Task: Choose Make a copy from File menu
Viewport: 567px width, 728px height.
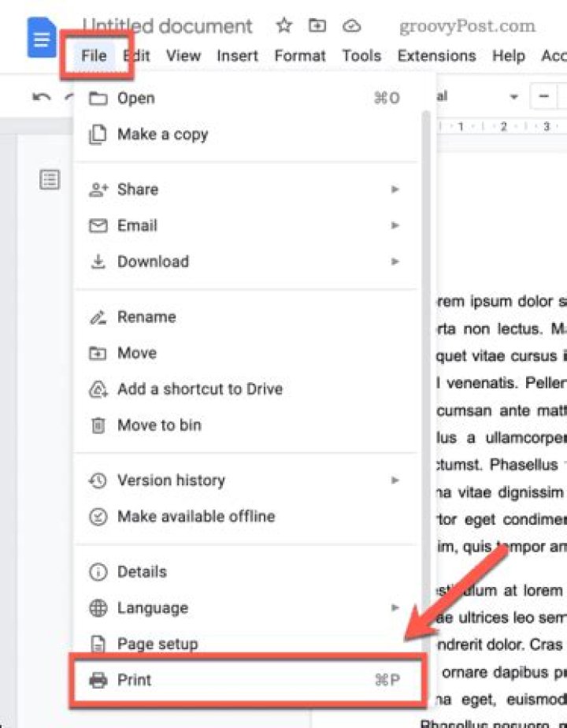Action: point(162,135)
